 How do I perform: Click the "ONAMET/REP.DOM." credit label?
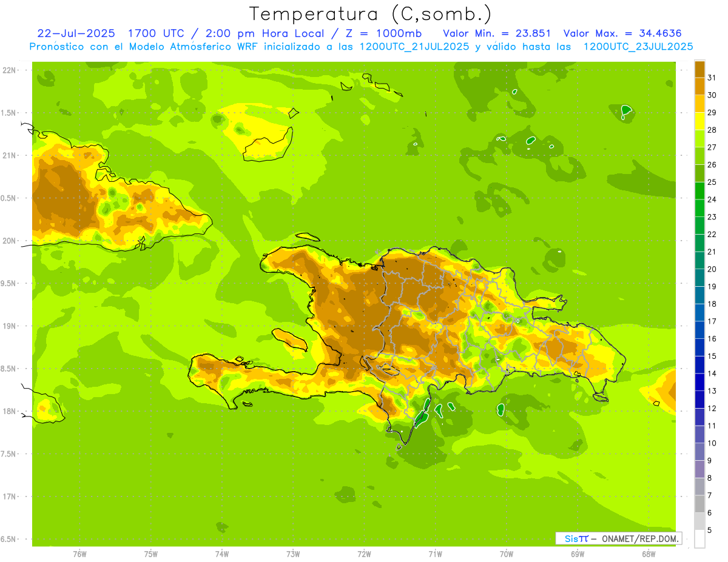click(x=640, y=538)
